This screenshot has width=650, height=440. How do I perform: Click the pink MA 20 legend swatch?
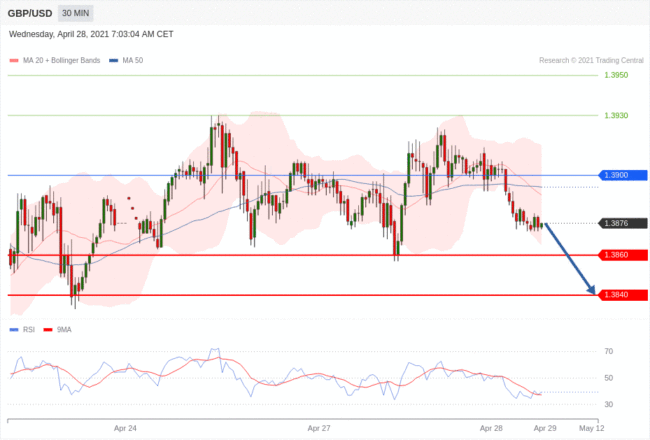point(14,61)
